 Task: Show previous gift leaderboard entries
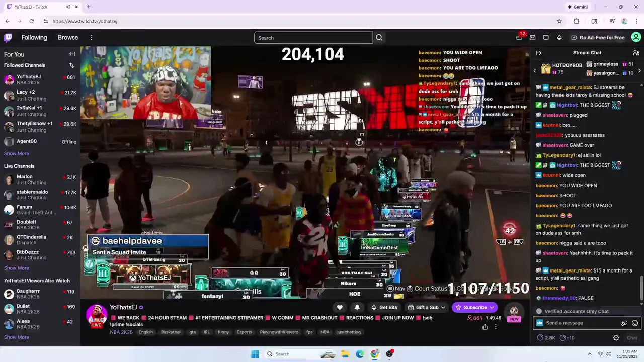pyautogui.click(x=535, y=71)
